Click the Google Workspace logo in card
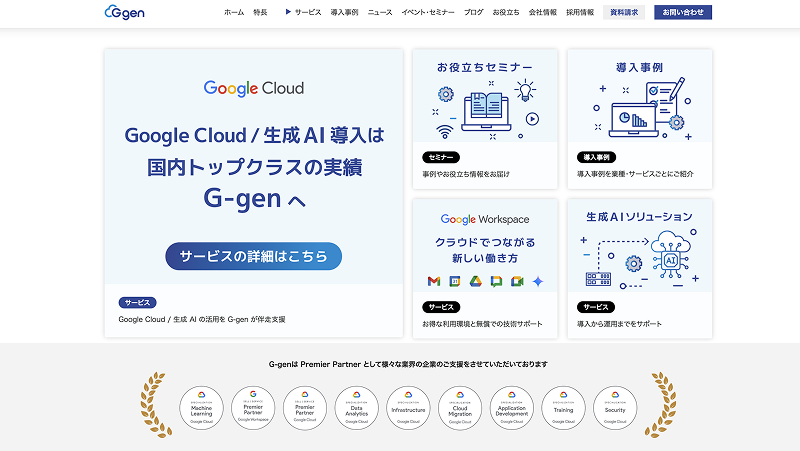 (485, 219)
